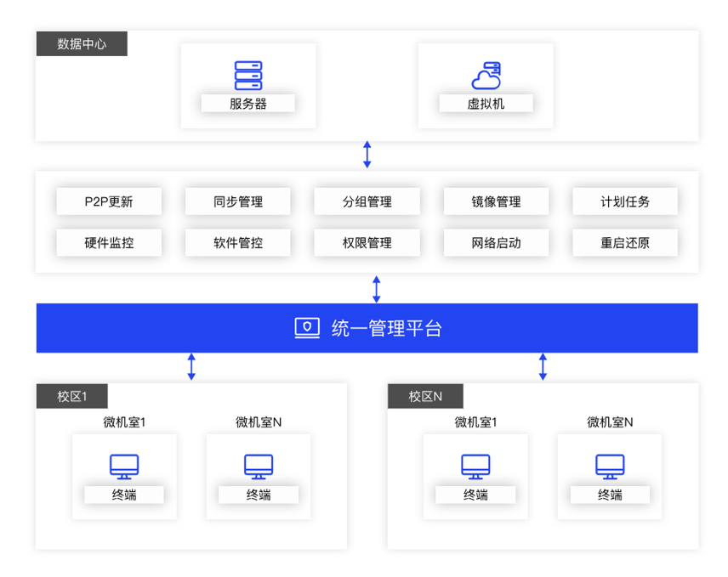728x577 pixels.
Task: Open 分组管理 settings
Action: (x=367, y=201)
